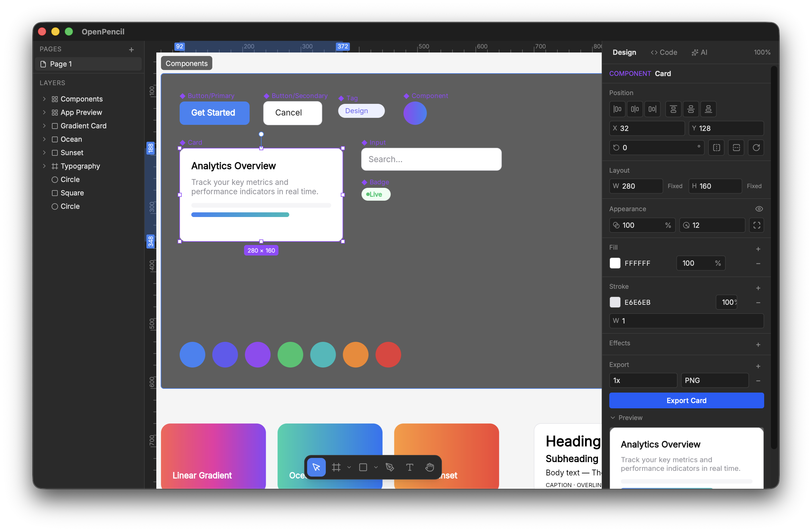Align top in Position section
The width and height of the screenshot is (812, 532).
[673, 109]
